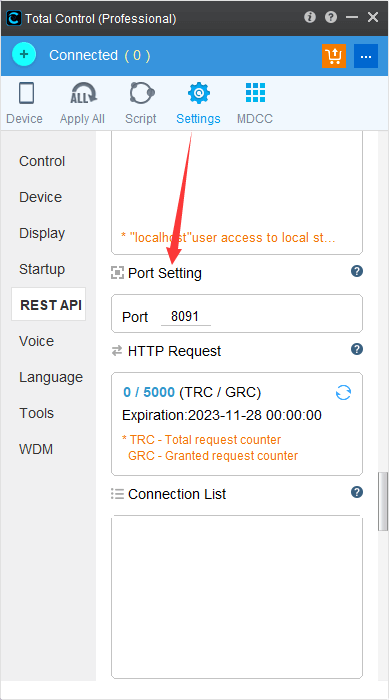389x700 pixels.
Task: Click the TRC total request counter note
Action: pos(201,440)
